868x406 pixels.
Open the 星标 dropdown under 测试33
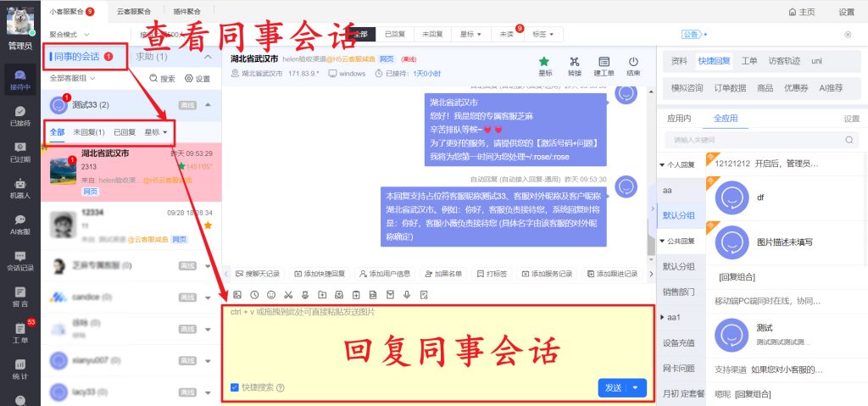[x=156, y=132]
